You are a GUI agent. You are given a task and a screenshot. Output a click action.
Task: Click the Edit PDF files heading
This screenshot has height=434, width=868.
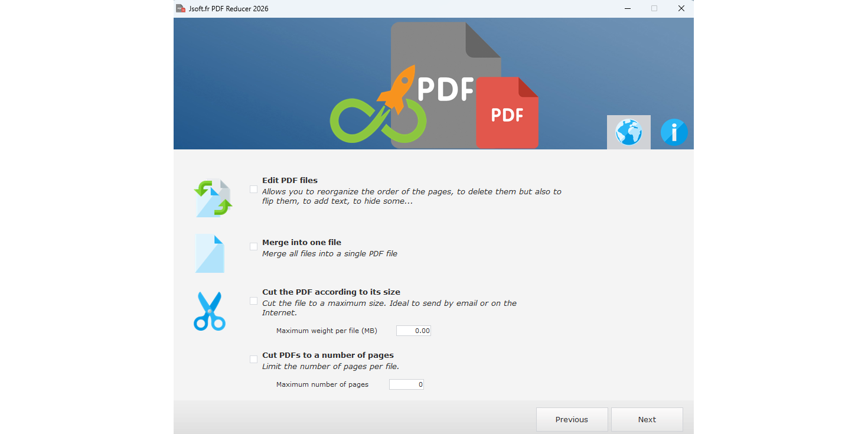point(290,180)
